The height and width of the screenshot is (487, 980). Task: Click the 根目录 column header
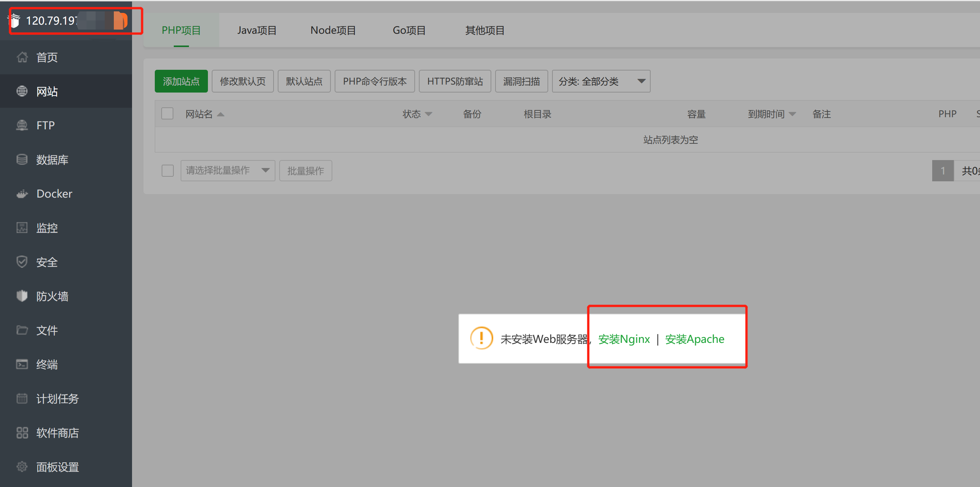(x=538, y=114)
